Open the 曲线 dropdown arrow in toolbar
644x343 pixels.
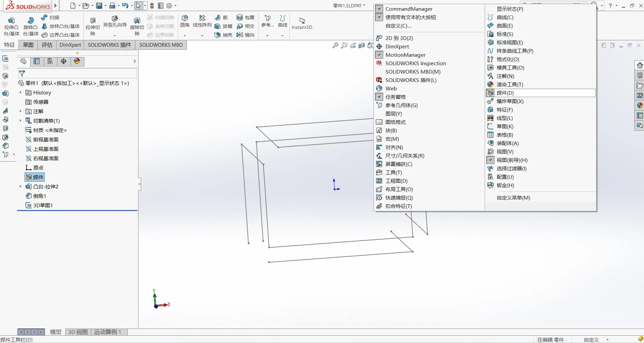coord(283,36)
